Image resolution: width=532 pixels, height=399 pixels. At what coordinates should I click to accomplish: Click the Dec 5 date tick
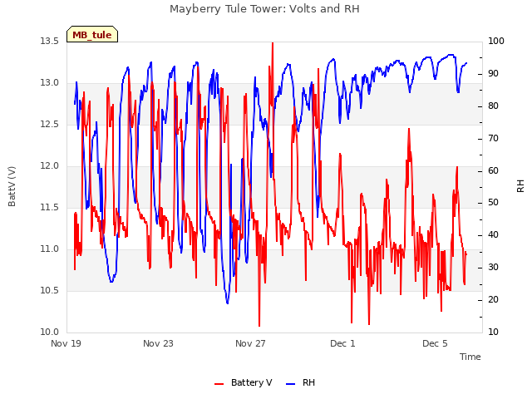(x=435, y=343)
